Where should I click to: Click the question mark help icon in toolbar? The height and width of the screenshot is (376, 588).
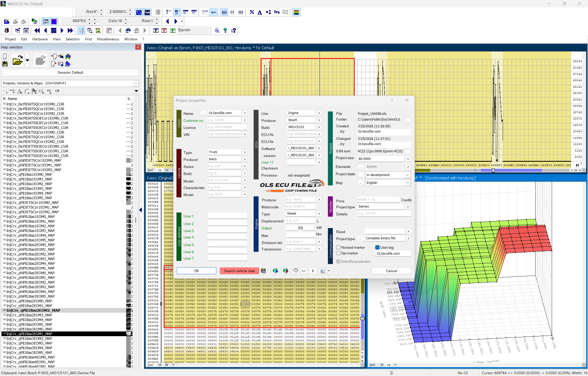point(225,30)
